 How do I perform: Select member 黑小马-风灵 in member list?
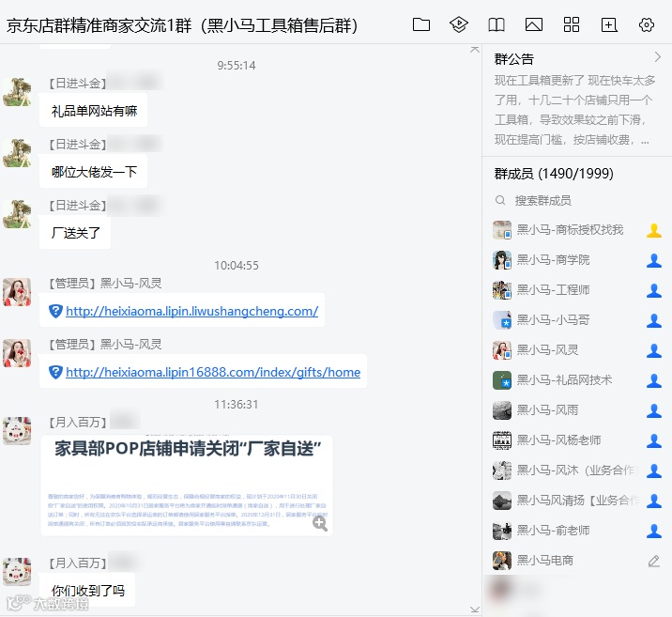pos(577,350)
